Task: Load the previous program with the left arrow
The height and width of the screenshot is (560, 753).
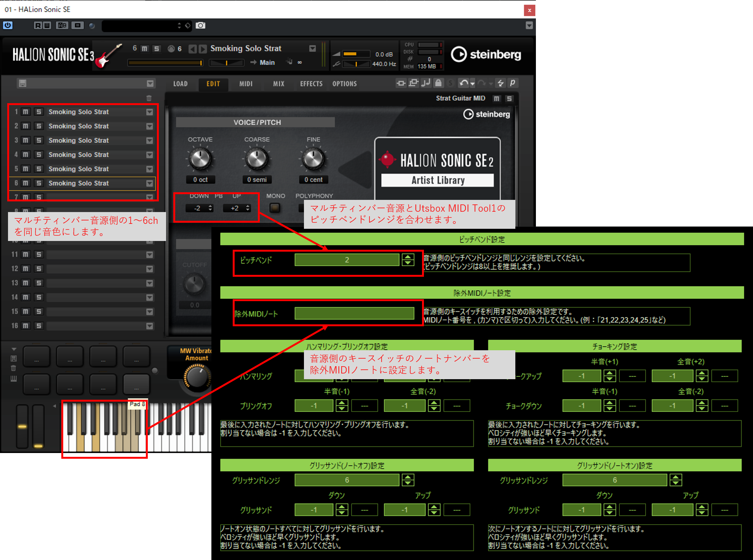Action: click(193, 49)
